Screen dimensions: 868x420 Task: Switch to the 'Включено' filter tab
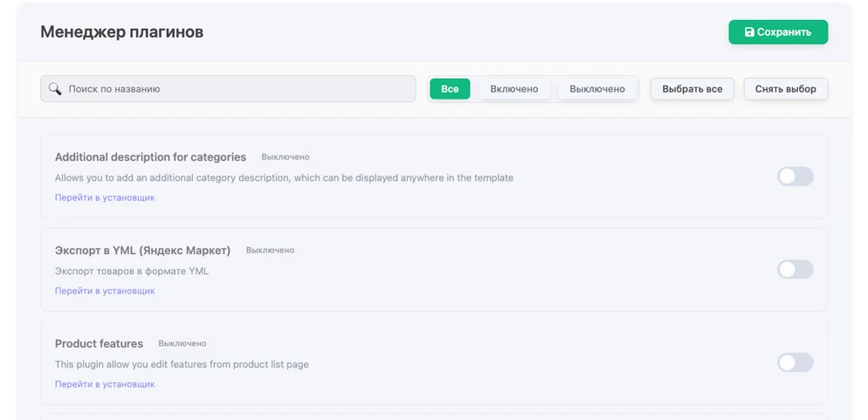pos(514,89)
